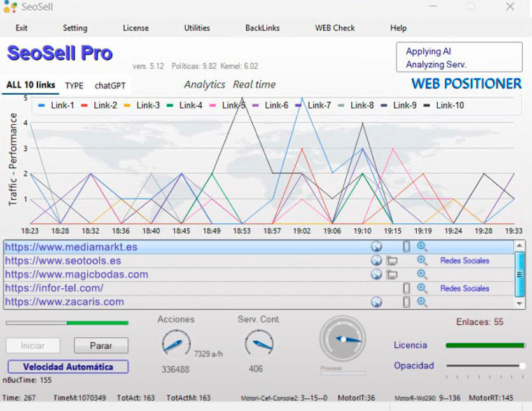Click the mobile phone icon for zacaris.com
This screenshot has width=532, height=411.
[406, 302]
